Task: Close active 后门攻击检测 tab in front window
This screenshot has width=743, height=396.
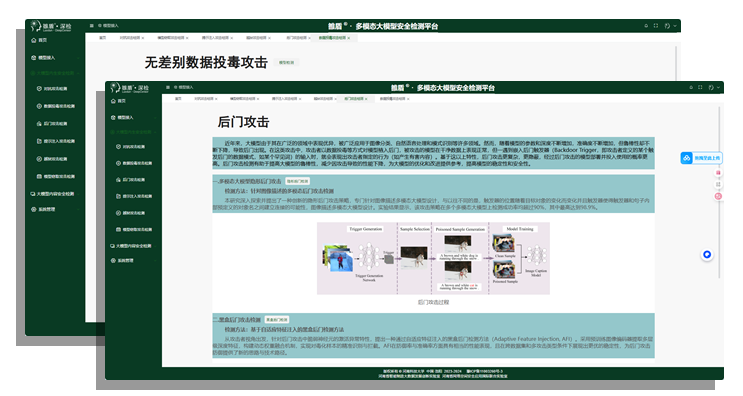Action: pos(366,99)
